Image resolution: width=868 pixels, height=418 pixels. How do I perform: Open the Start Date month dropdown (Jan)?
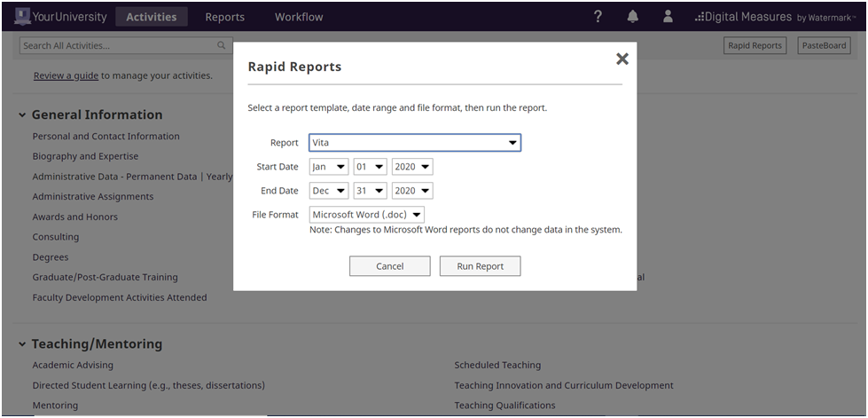tap(329, 167)
